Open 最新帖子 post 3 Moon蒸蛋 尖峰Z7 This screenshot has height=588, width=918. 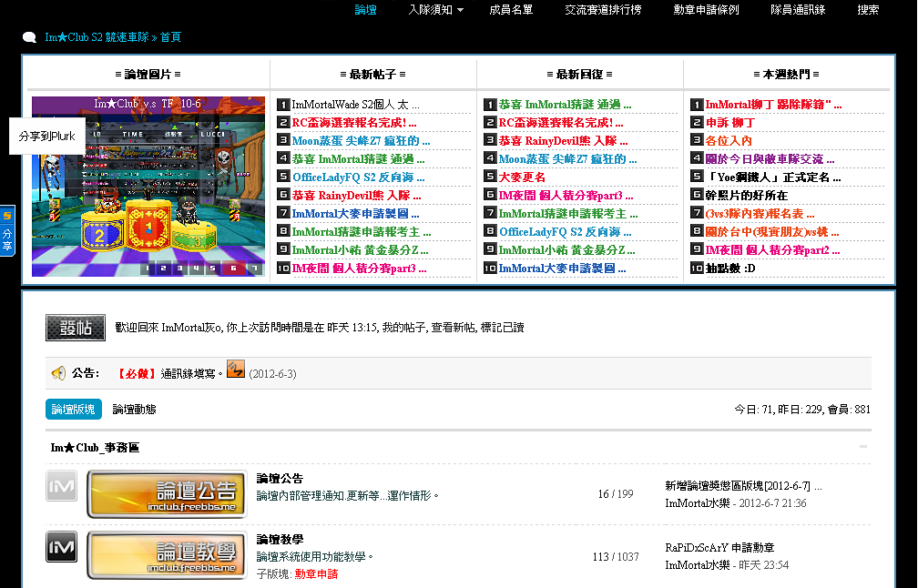pos(361,141)
